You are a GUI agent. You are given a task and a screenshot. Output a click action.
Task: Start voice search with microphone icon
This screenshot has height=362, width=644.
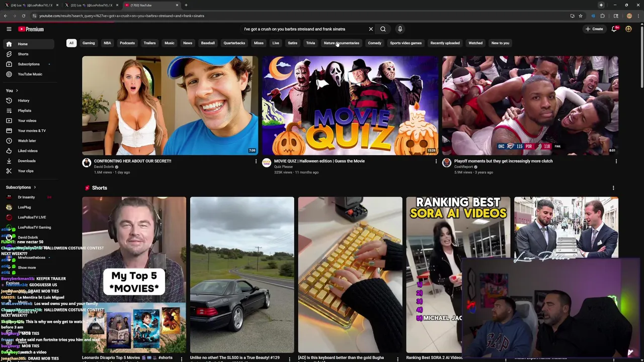[x=400, y=29]
